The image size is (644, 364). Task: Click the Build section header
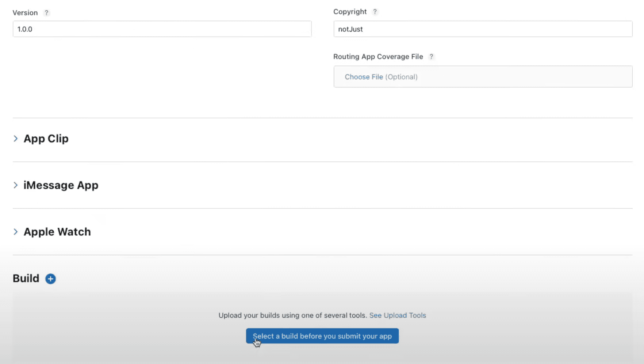click(x=26, y=278)
